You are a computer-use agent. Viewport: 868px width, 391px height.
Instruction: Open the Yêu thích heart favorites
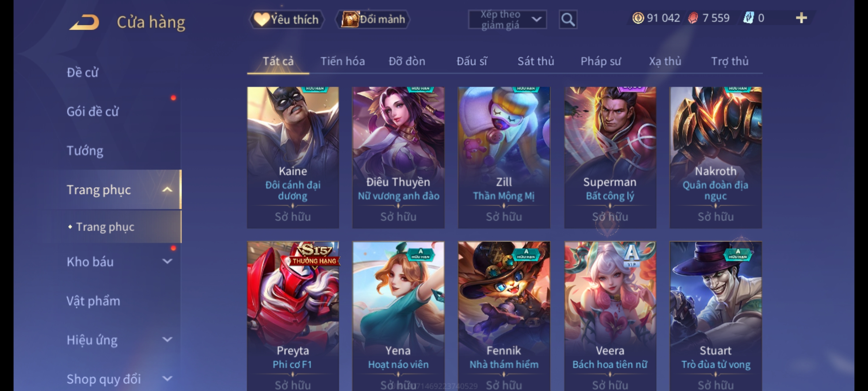(287, 20)
